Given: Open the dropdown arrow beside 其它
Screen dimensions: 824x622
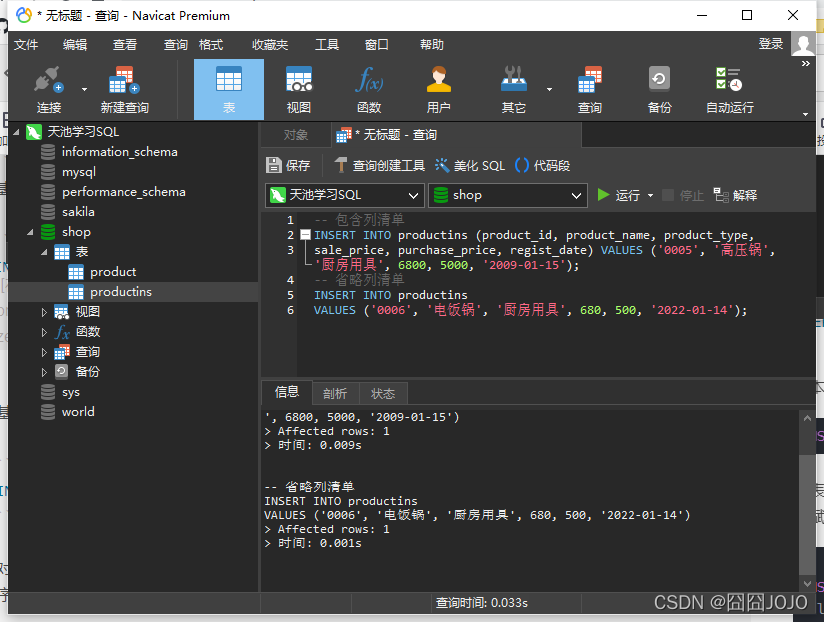Looking at the screenshot, I should [550, 89].
